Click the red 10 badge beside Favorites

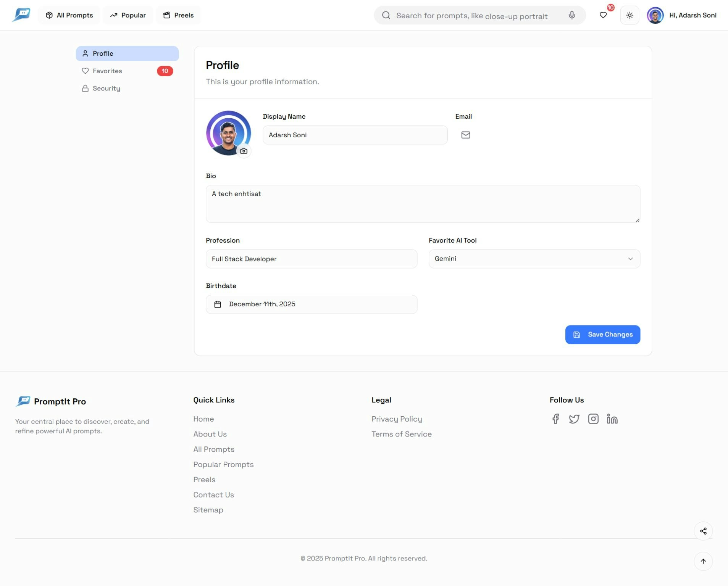pos(165,71)
